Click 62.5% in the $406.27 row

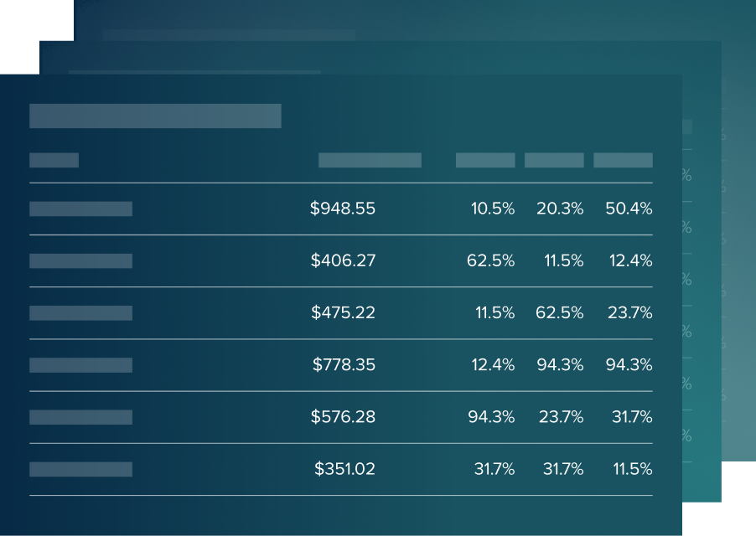coord(490,260)
